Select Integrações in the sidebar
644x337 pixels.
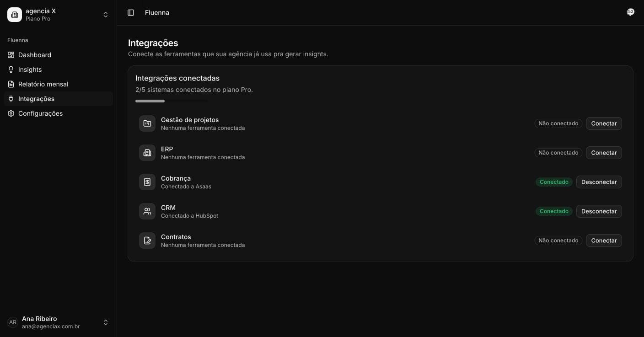58,99
